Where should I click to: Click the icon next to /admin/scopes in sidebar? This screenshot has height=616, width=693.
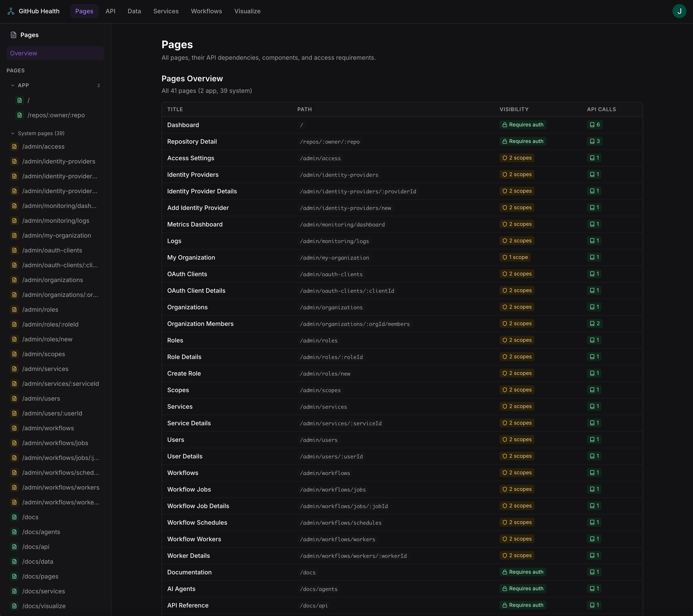click(14, 354)
